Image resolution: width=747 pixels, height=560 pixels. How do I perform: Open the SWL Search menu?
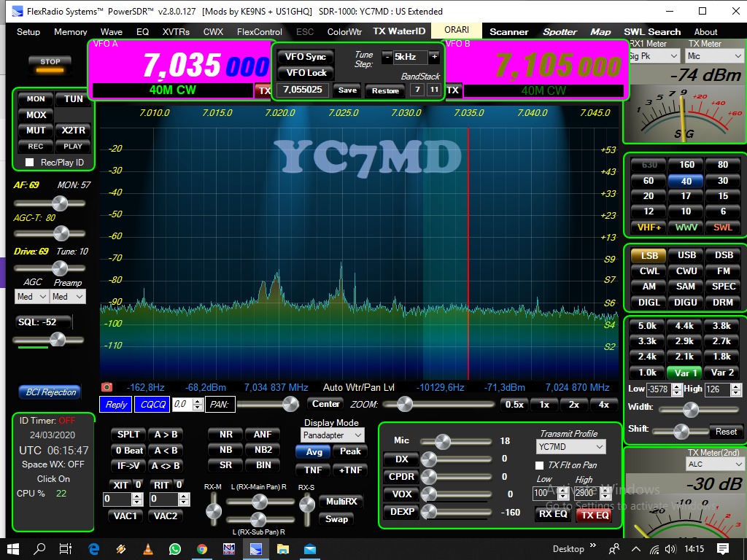click(652, 32)
